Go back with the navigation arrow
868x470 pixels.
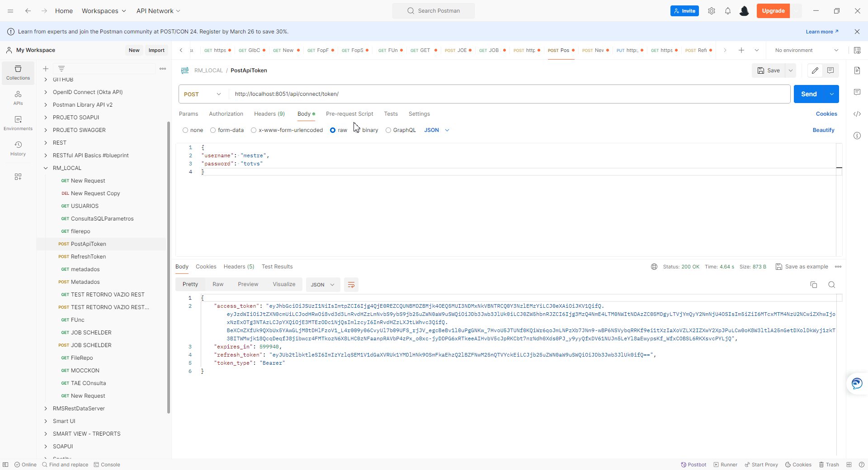pyautogui.click(x=28, y=11)
